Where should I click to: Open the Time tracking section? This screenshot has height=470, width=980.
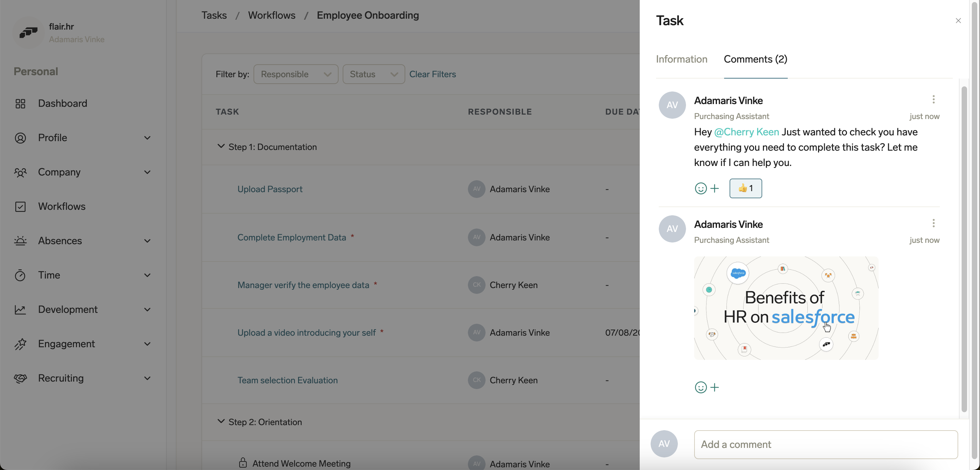click(49, 275)
